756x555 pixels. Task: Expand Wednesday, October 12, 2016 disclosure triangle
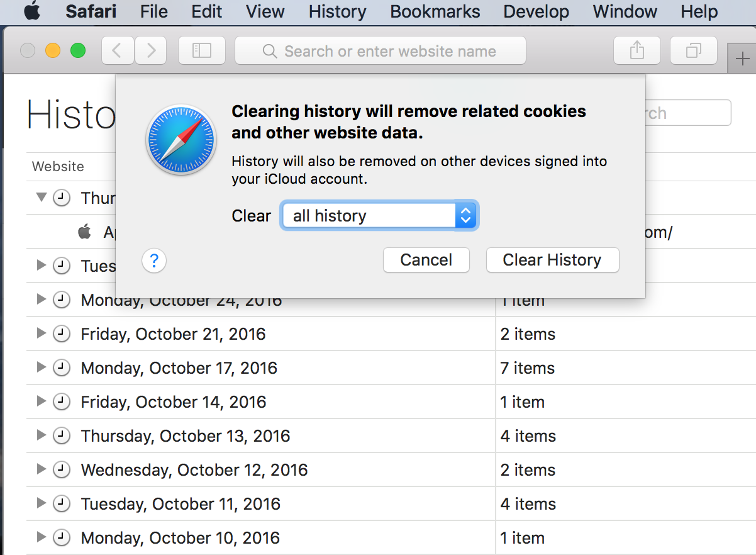click(x=42, y=469)
